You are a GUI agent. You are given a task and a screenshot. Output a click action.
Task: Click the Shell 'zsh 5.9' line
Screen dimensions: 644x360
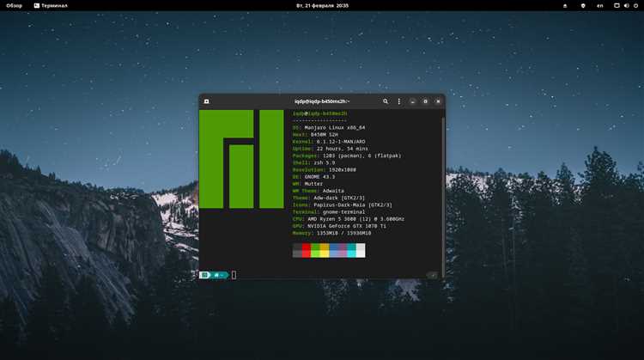pos(313,162)
